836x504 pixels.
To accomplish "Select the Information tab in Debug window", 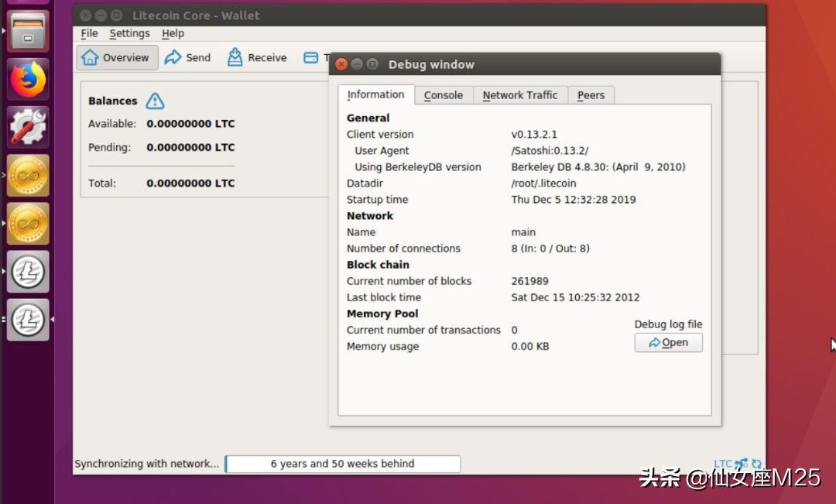I will [375, 94].
